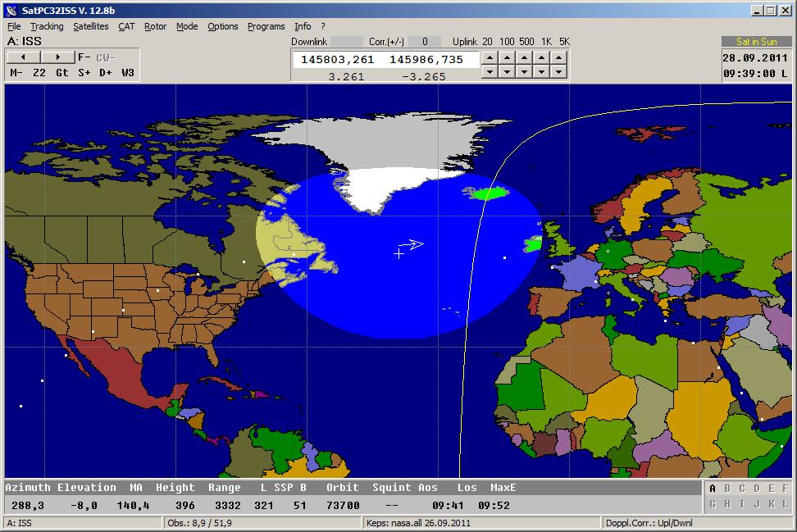Click the right arrow satellite selector button
This screenshot has height=532, width=797.
tap(57, 57)
